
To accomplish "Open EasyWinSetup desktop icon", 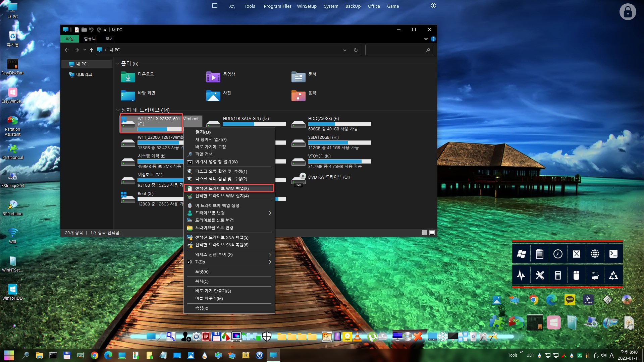I will 13,95.
